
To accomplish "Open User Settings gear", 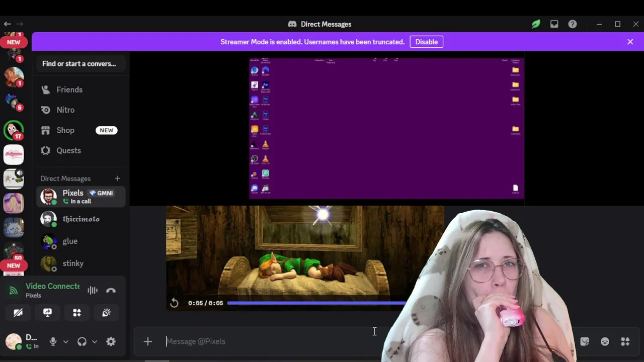I will [111, 341].
